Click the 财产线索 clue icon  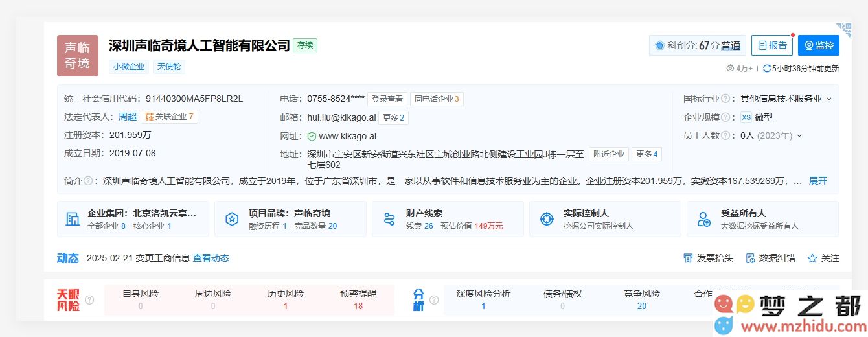[389, 219]
